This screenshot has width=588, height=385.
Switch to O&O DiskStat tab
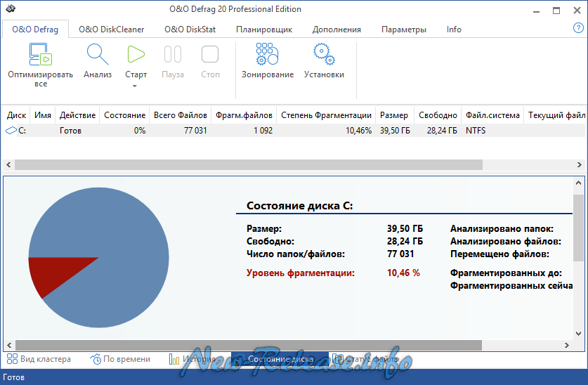tap(190, 30)
